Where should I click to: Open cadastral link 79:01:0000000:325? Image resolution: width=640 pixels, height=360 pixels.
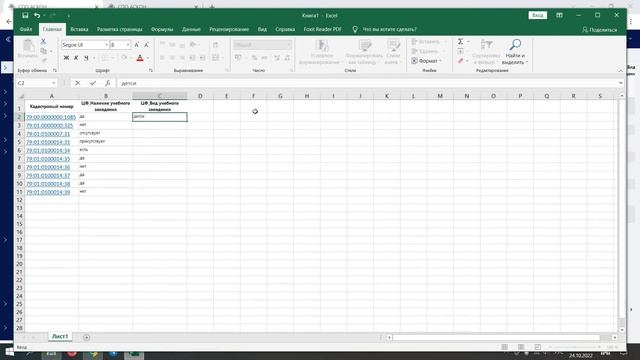coord(49,125)
